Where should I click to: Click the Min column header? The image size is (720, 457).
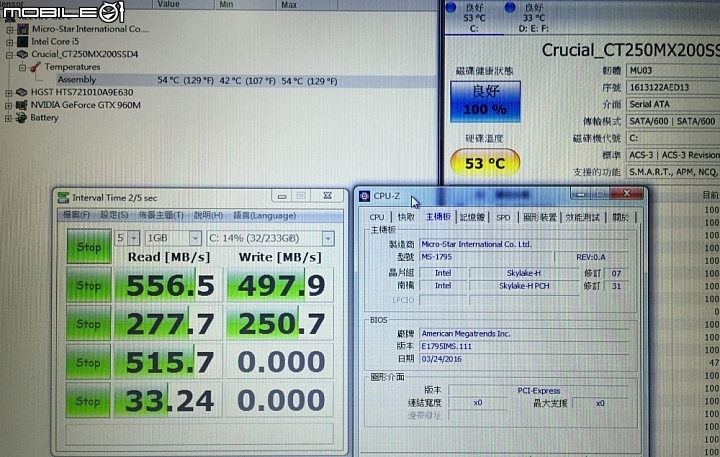[245, 5]
